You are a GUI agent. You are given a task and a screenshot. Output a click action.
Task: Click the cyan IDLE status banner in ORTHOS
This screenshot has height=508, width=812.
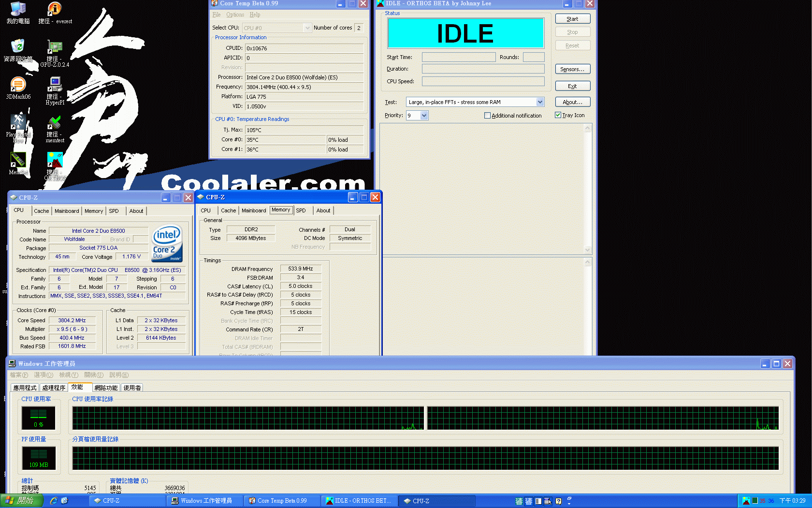click(466, 33)
